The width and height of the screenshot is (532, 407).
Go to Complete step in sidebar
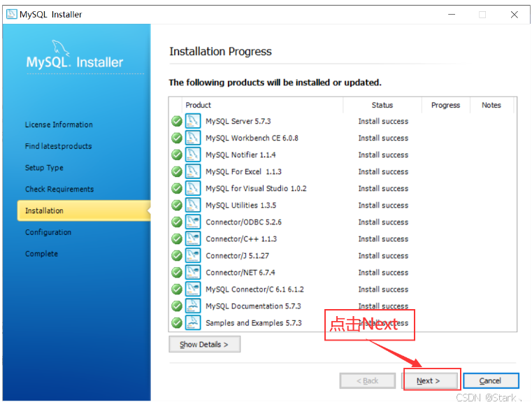pos(41,254)
